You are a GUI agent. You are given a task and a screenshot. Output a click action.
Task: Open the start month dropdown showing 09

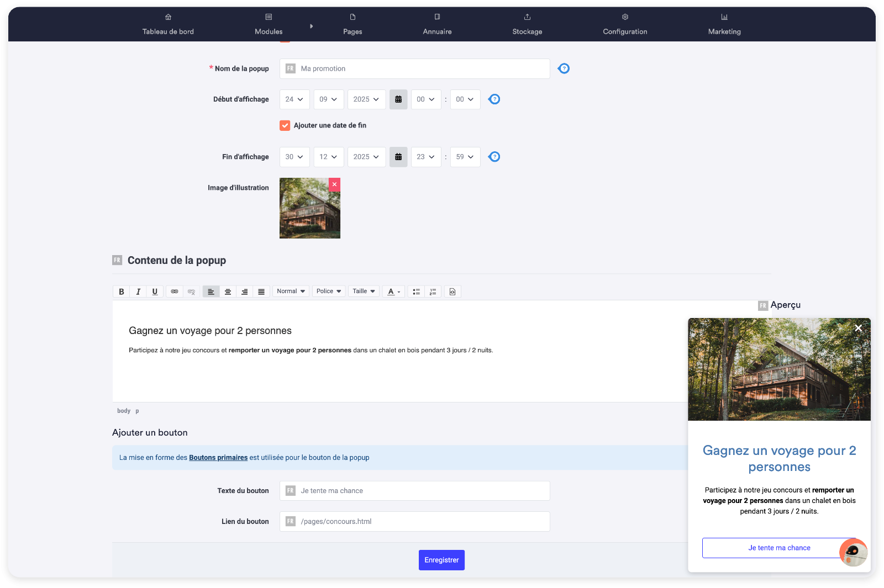pyautogui.click(x=329, y=99)
